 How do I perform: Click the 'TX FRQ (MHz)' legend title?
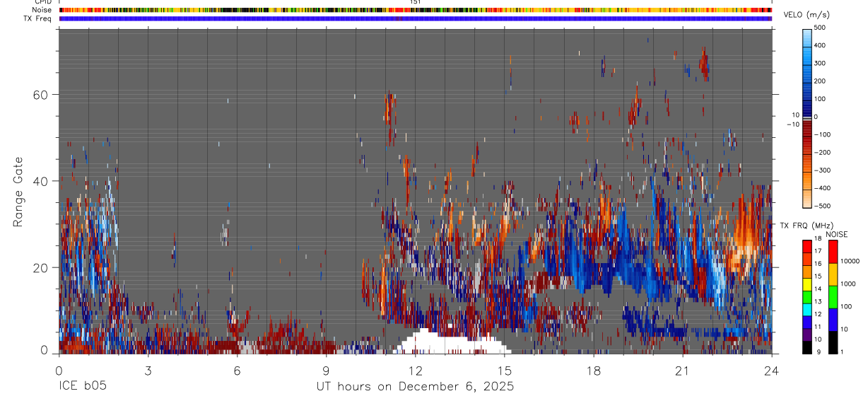pyautogui.click(x=805, y=225)
